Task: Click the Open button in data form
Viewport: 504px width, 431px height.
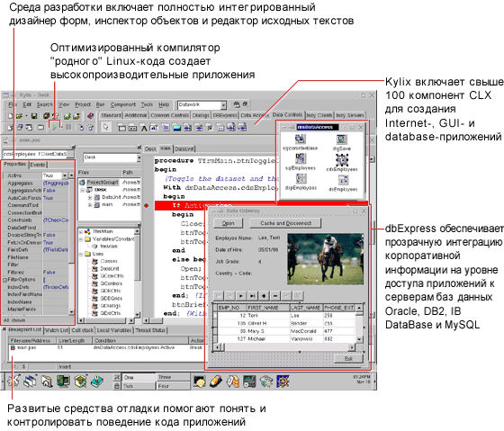Action: [229, 223]
